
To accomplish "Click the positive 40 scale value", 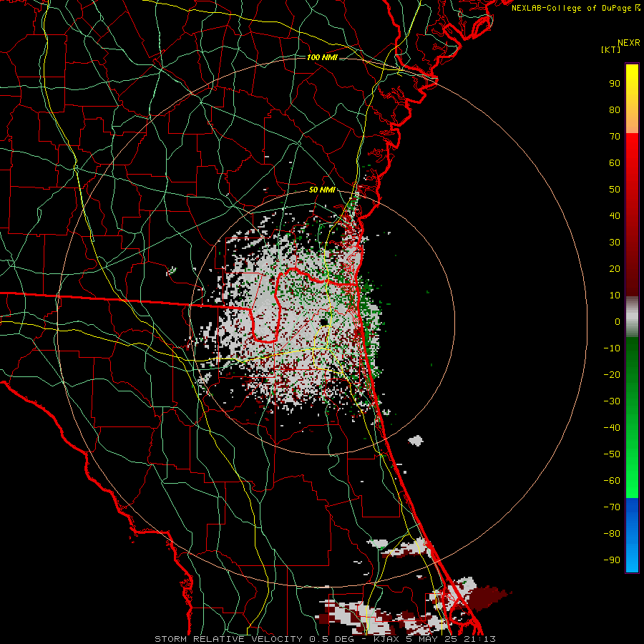I will coord(615,215).
